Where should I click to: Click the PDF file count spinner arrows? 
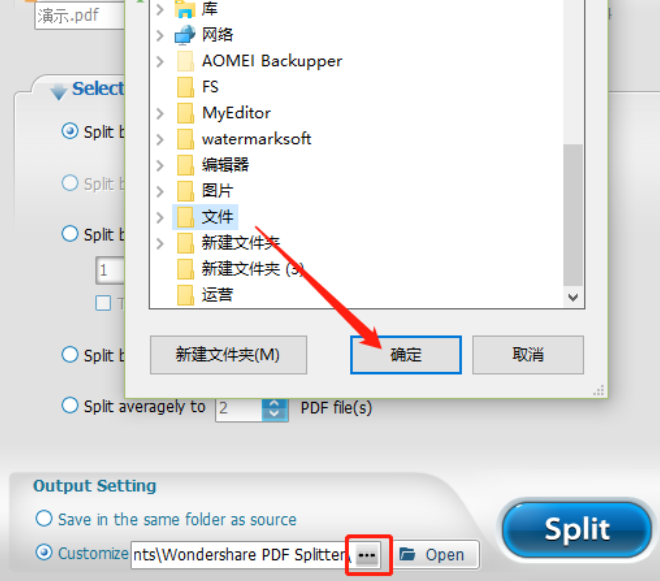(274, 408)
